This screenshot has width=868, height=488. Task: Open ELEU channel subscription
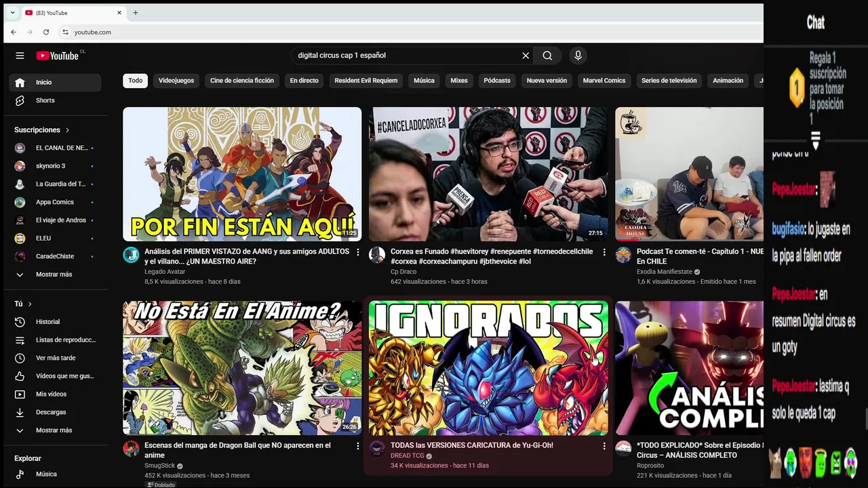pyautogui.click(x=55, y=238)
